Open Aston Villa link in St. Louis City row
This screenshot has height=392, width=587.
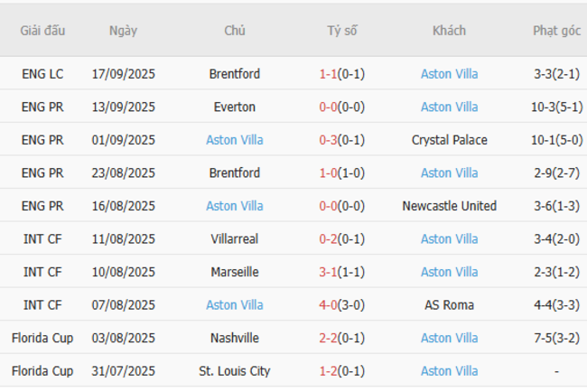tap(449, 370)
